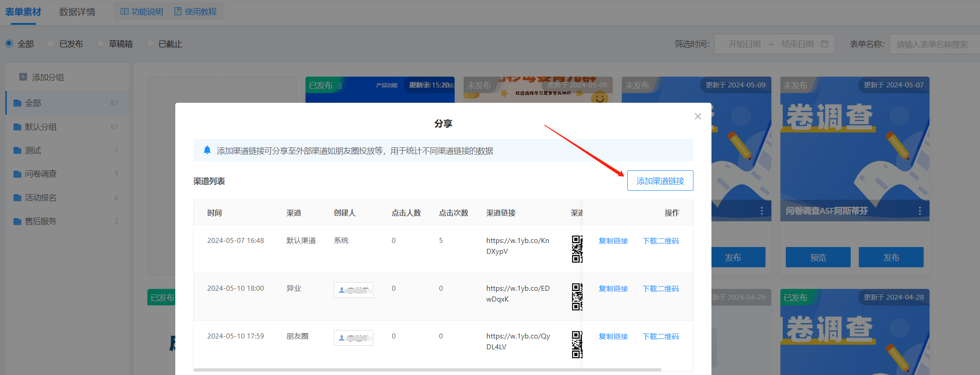Switch to the 表单素材 tab
The image size is (980, 375).
(23, 12)
